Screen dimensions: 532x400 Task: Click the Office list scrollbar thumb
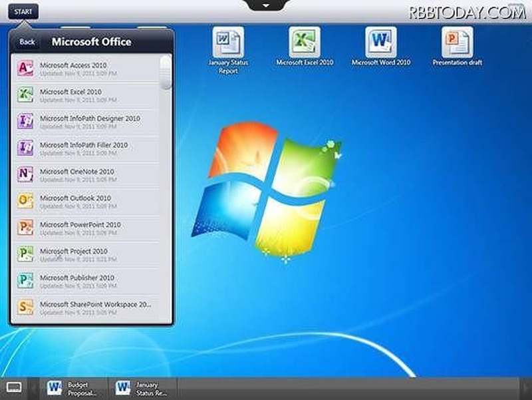pos(166,72)
